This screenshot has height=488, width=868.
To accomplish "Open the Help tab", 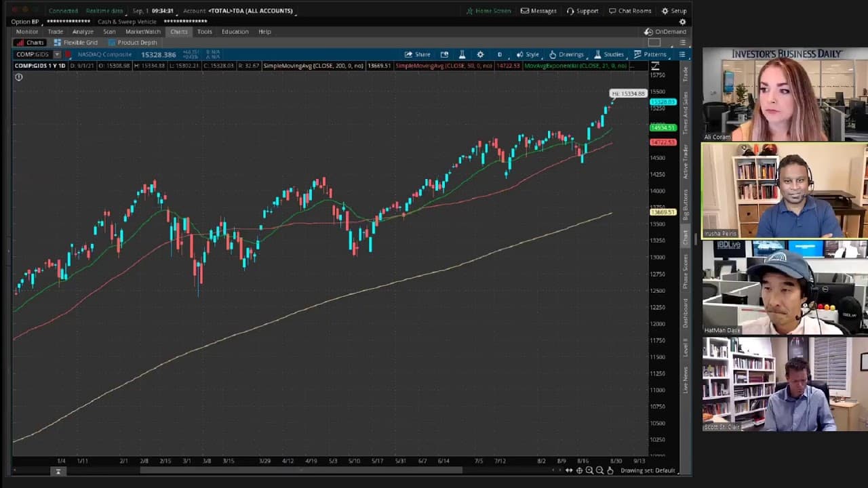I will click(x=264, y=32).
